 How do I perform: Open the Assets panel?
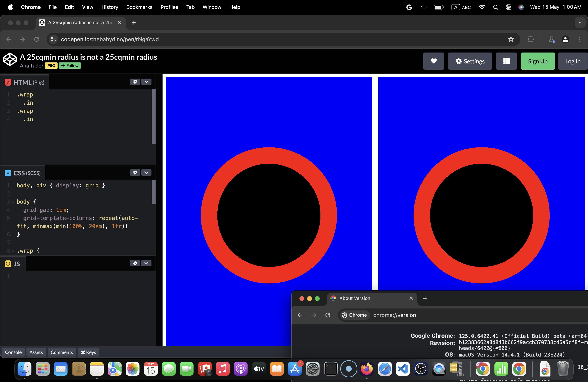[36, 352]
